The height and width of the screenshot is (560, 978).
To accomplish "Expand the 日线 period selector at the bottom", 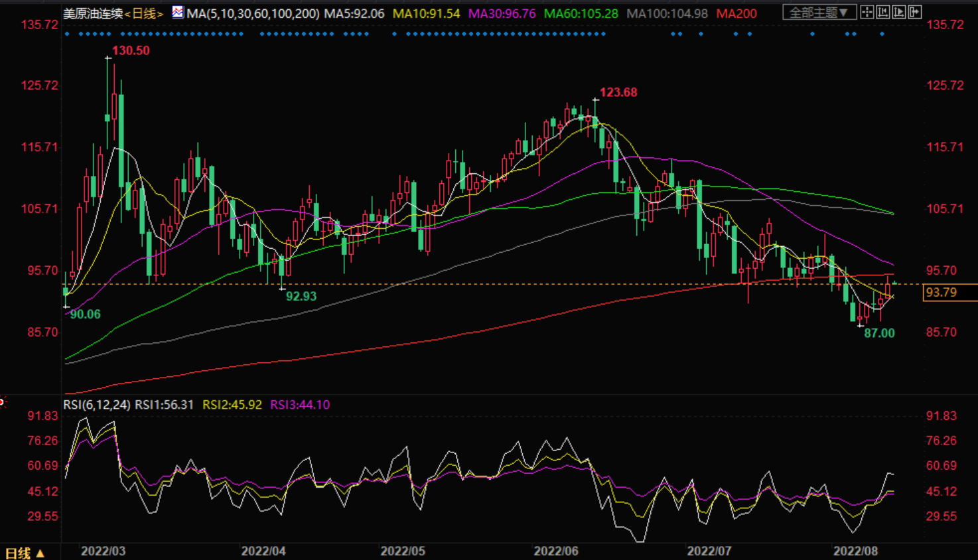I will click(x=25, y=553).
